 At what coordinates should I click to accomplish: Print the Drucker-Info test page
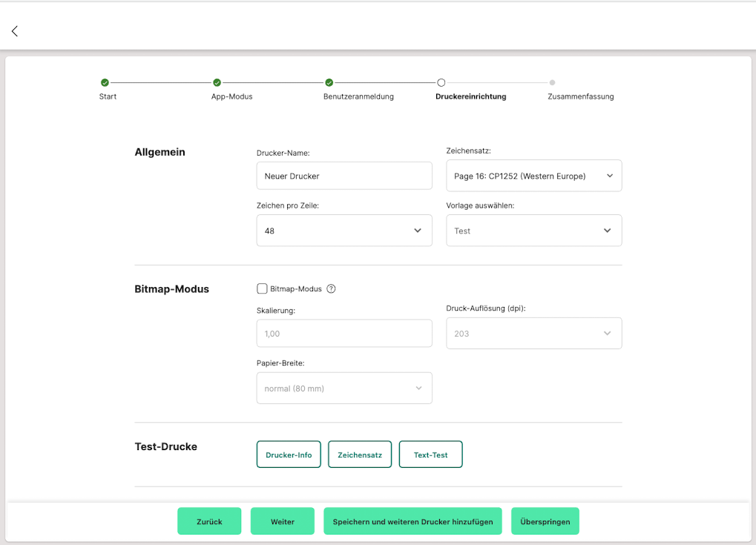point(289,455)
